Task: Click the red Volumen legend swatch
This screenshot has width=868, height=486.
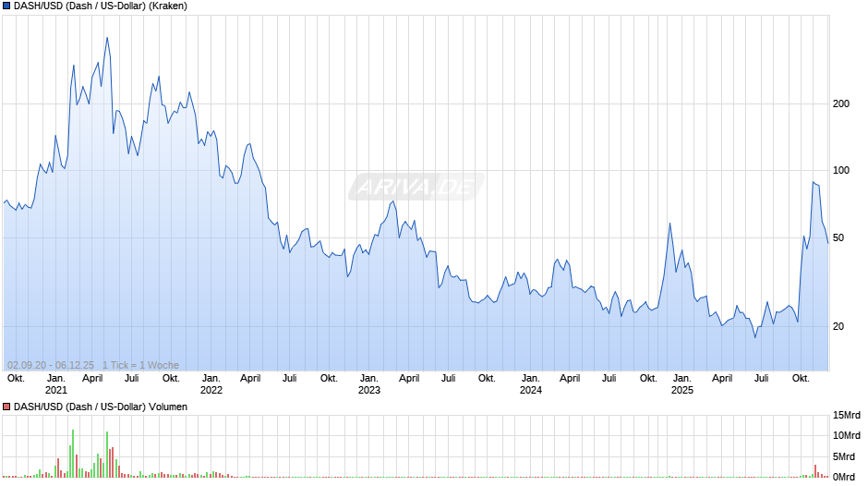Action: click(x=6, y=407)
